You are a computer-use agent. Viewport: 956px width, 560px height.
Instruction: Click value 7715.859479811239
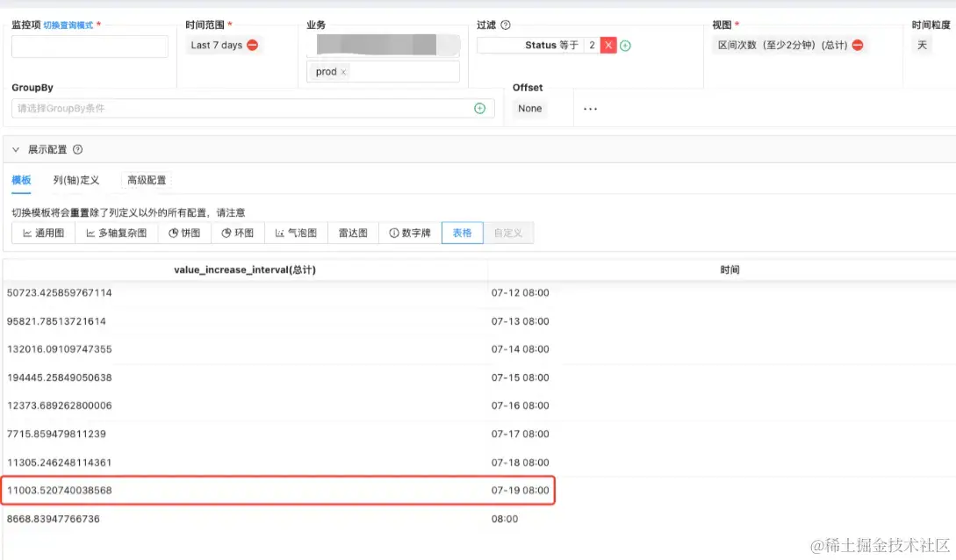tap(56, 434)
